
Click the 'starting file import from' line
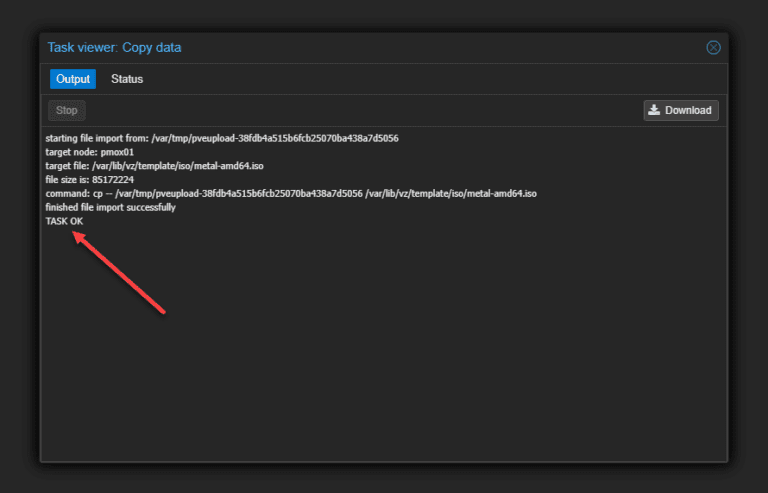[222, 139]
